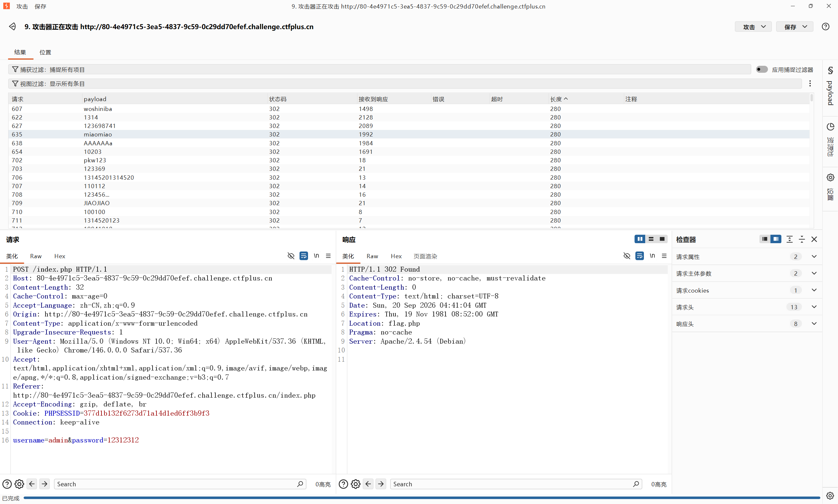Open the page render tab in response
Image resolution: width=838 pixels, height=504 pixels.
point(425,256)
